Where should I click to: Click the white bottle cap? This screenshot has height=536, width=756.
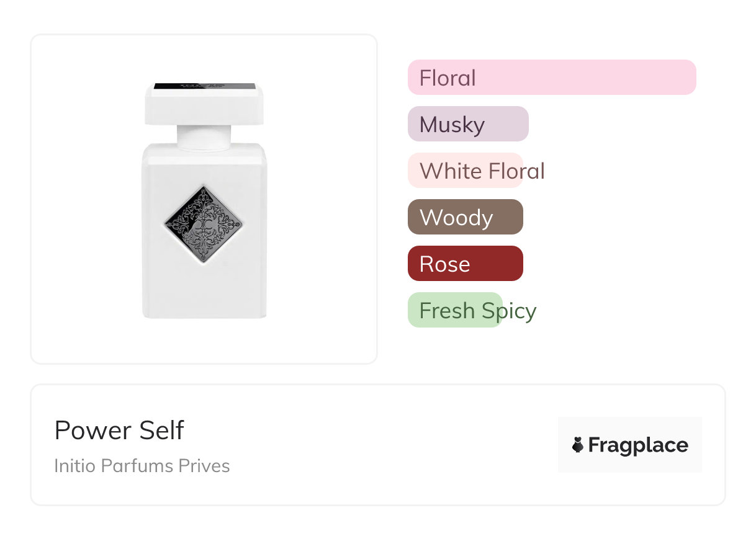pos(204,107)
